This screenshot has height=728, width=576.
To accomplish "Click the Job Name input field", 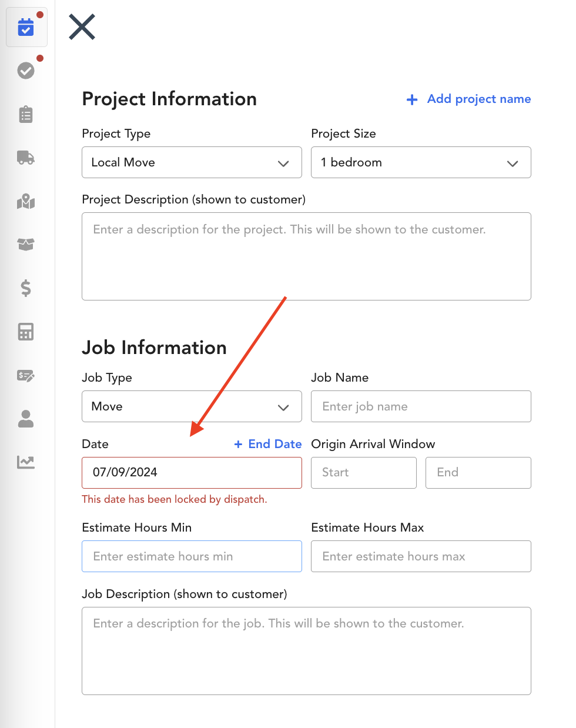I will (421, 406).
